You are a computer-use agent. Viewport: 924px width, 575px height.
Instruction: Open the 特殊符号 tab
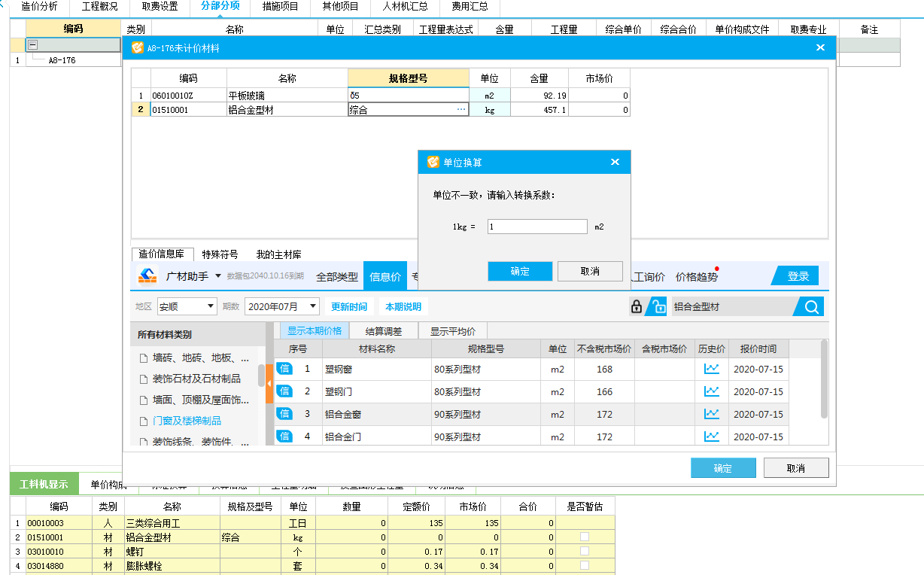coord(220,254)
